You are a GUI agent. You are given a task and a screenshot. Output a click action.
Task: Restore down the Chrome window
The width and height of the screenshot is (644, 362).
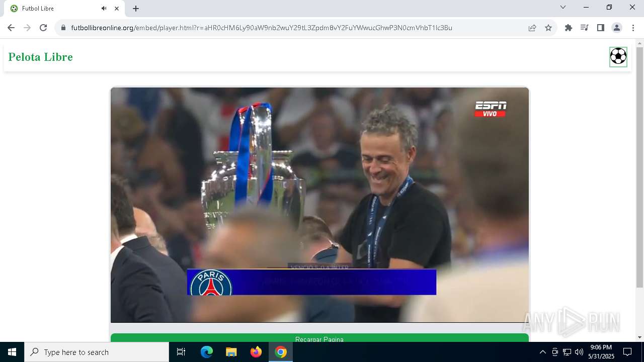click(609, 7)
